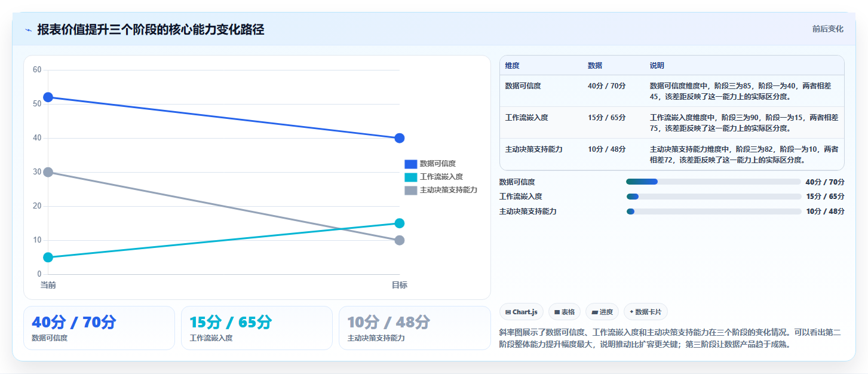Image resolution: width=868 pixels, height=374 pixels.
Task: Click 数据可信度 label beside progress bar
Action: (x=517, y=182)
